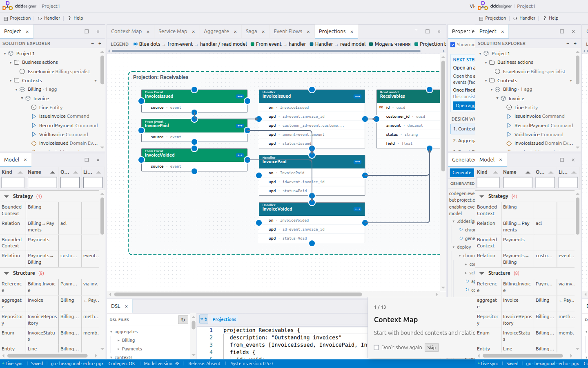Image resolution: width=588 pixels, height=368 pixels.
Task: Click the arrow icon on InvoicePaid Handler node
Action: [x=357, y=162]
